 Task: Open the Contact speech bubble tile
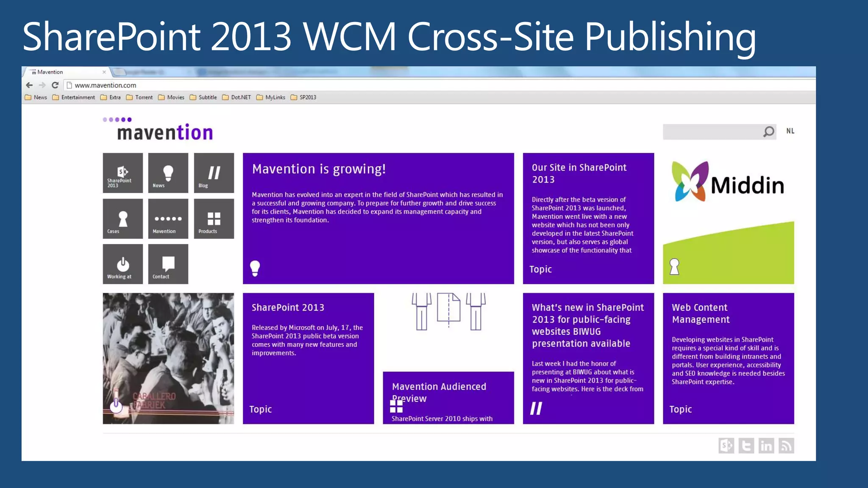[x=168, y=264]
